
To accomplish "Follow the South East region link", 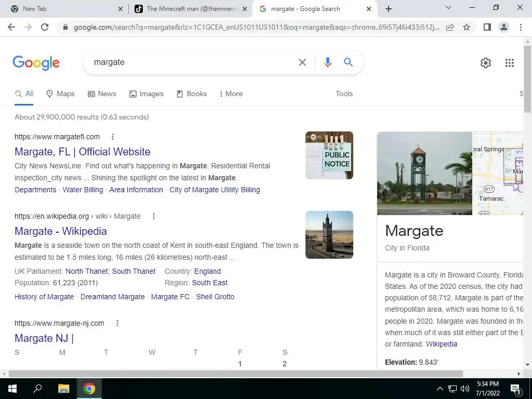I will click(x=210, y=283).
